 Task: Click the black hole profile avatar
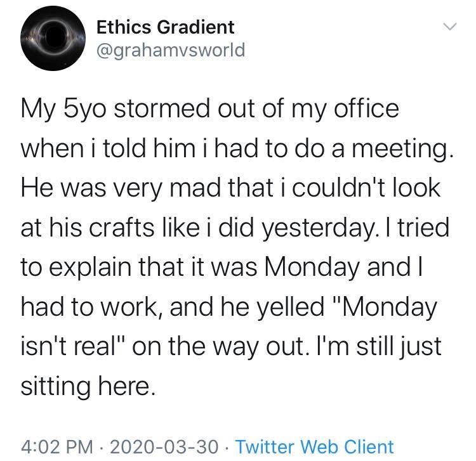pyautogui.click(x=51, y=39)
